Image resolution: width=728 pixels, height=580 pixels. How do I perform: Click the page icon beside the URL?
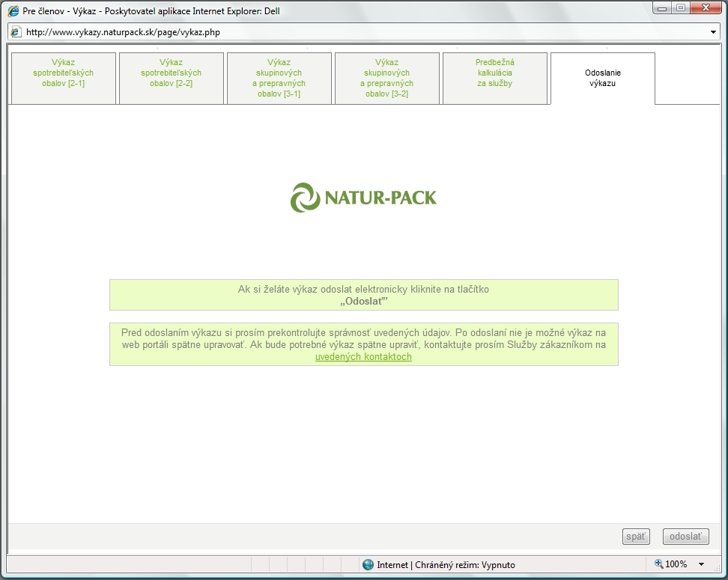tap(16, 32)
